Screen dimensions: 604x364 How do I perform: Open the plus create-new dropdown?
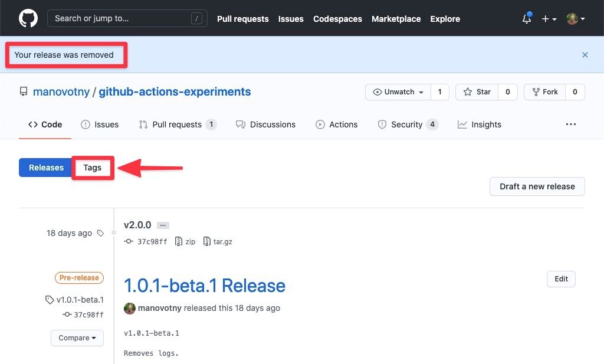[549, 18]
